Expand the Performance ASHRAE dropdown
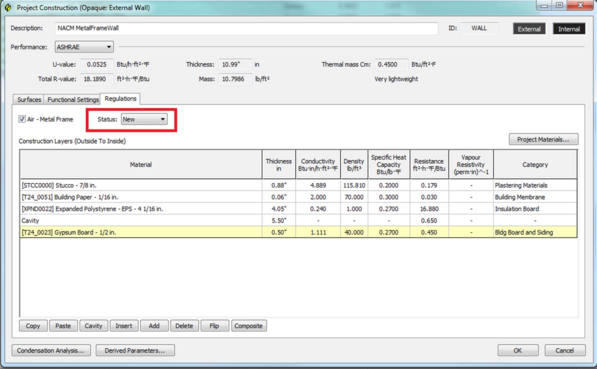 [84, 47]
